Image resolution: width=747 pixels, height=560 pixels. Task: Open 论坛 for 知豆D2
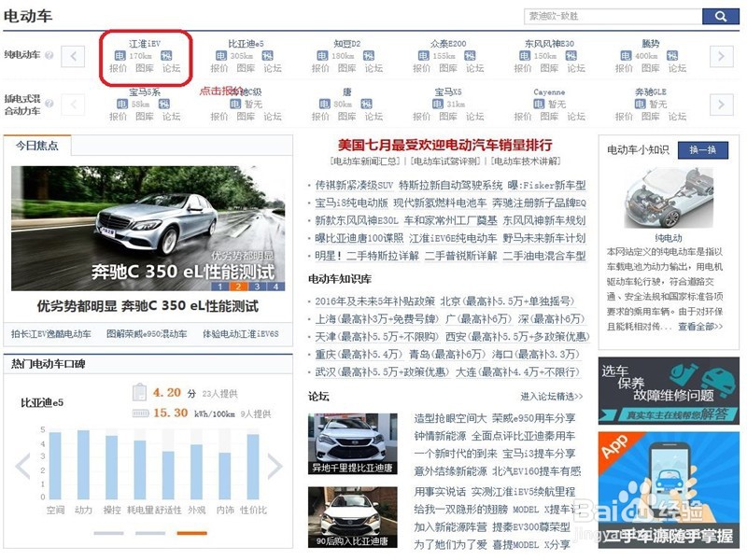[374, 68]
